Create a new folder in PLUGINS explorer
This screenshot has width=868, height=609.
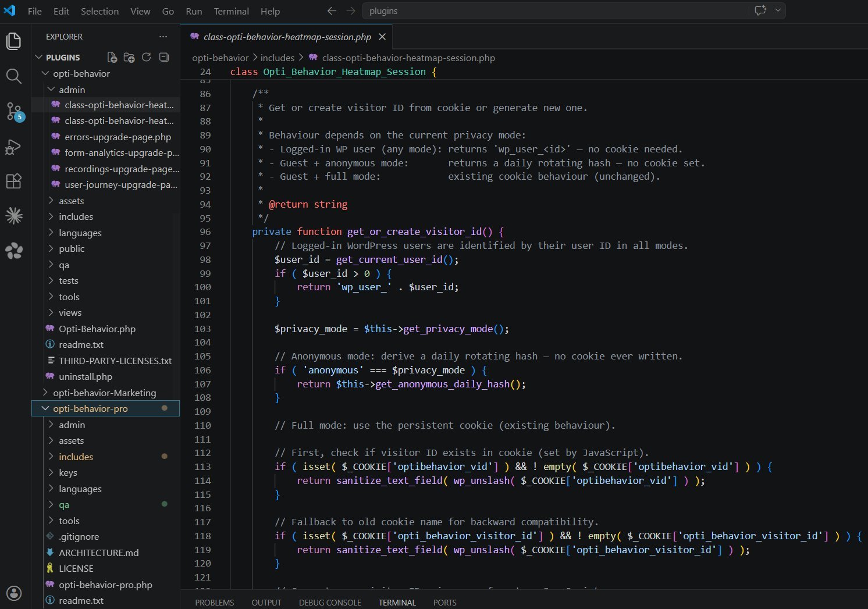click(x=129, y=57)
